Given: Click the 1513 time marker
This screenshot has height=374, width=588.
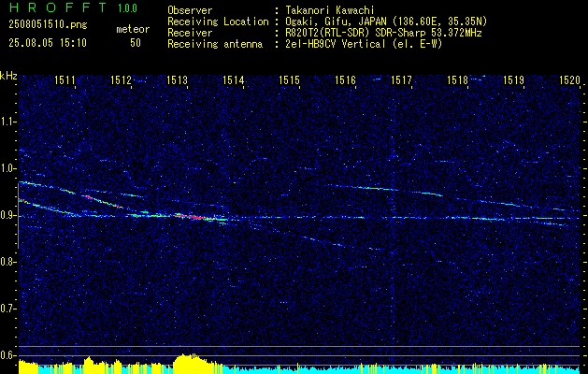Looking at the screenshot, I should point(177,79).
